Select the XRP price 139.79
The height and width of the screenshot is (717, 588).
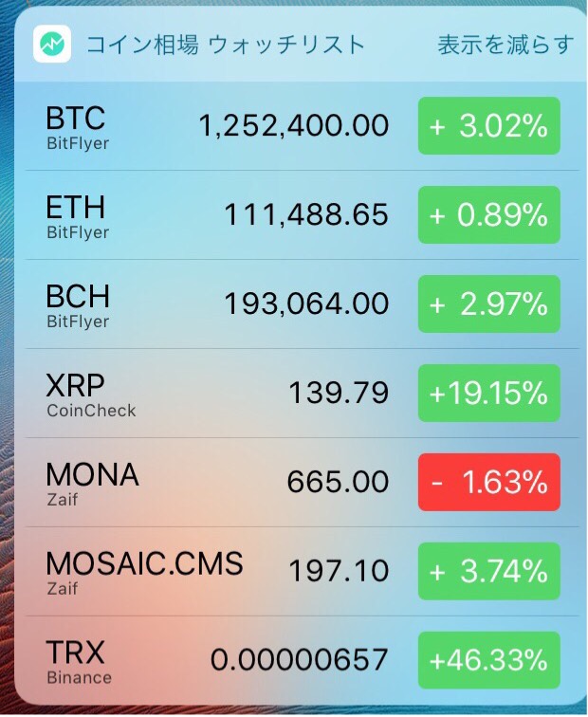tap(339, 393)
